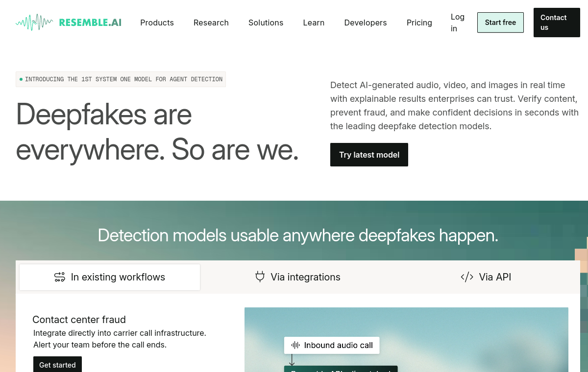Click the Resemble.AI waveform logo

click(69, 23)
